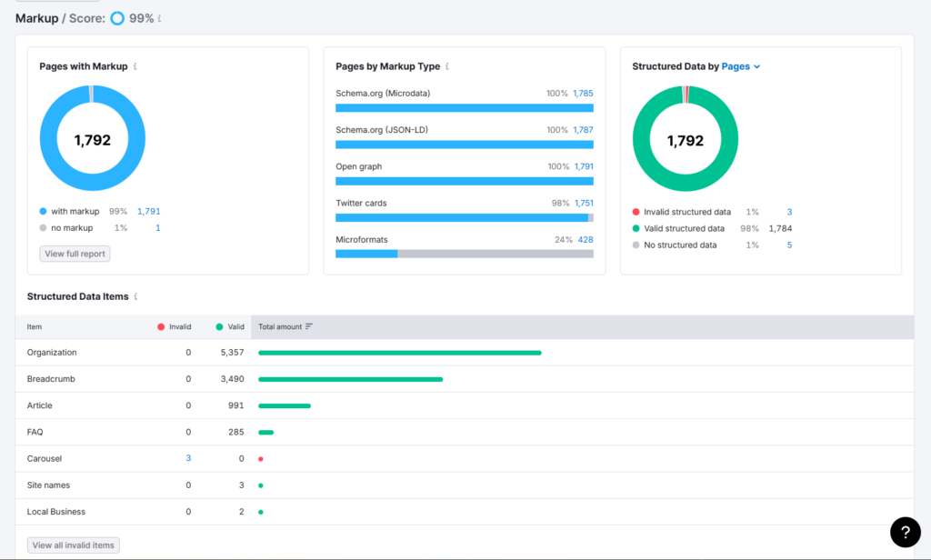The image size is (931, 560).
Task: Click the no markup count link 1
Action: click(x=157, y=227)
